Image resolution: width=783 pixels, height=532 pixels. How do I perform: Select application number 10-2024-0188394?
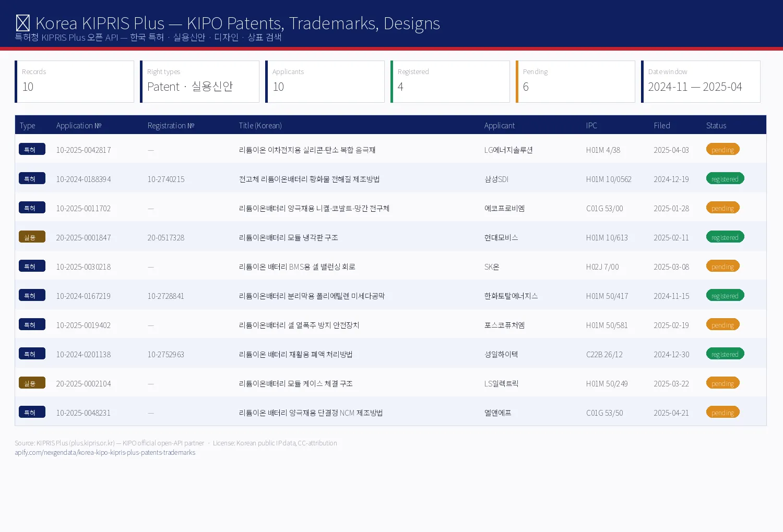click(84, 179)
